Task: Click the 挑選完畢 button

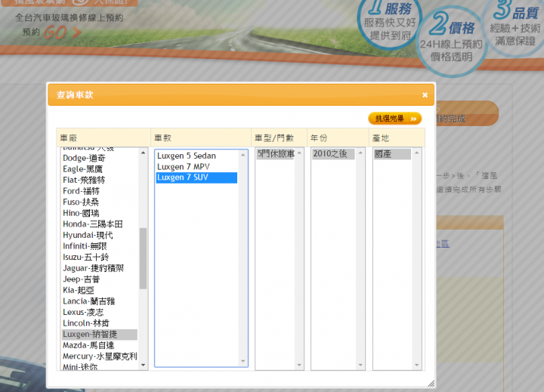Action: pyautogui.click(x=395, y=119)
